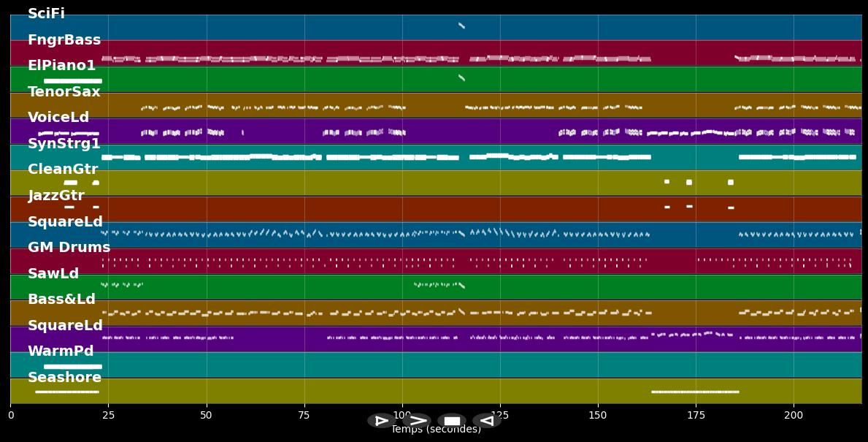Jump to the 150 seconds timeline mark
This screenshot has height=442, width=868.
point(598,415)
